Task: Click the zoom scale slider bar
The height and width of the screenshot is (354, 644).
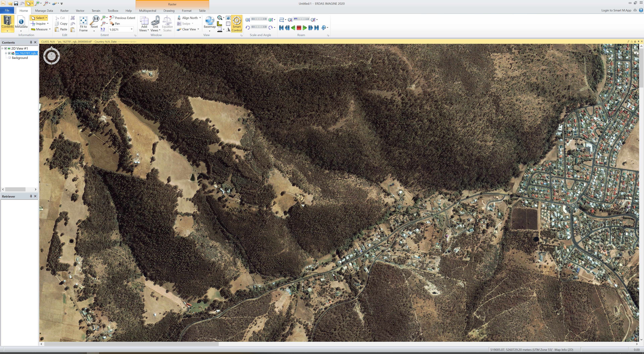Action: click(x=259, y=19)
